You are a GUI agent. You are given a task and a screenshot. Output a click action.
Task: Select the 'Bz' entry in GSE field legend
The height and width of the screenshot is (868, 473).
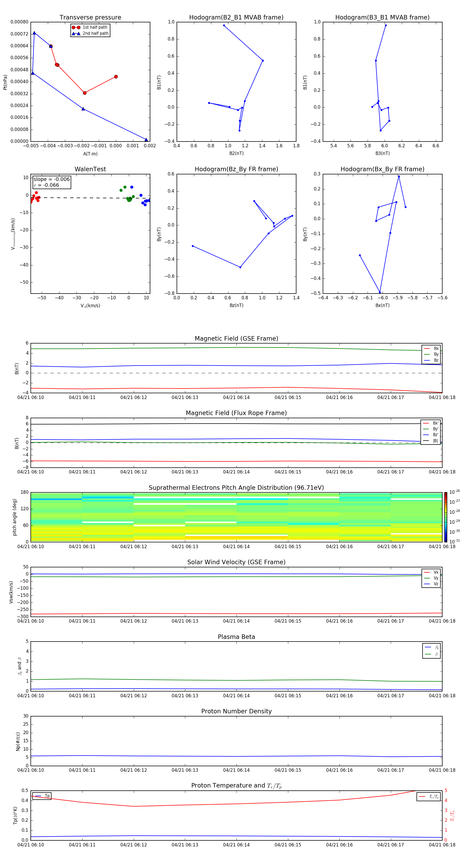(x=431, y=360)
